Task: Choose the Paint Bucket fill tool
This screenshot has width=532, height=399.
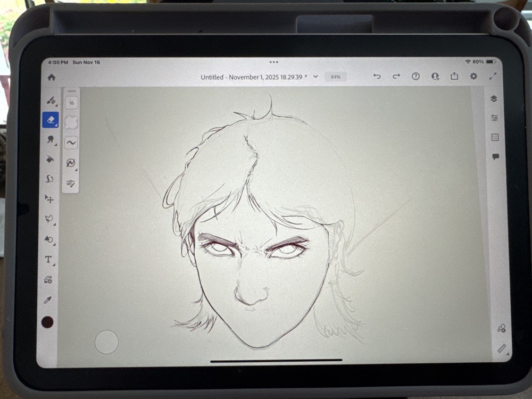Action: tap(50, 159)
